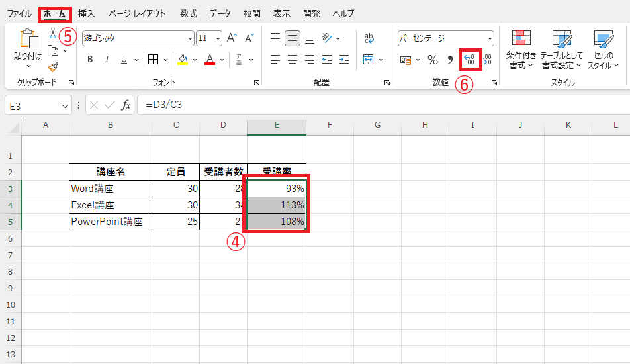Switch to the ページ レイアウト tab
630x364 pixels.
[137, 14]
